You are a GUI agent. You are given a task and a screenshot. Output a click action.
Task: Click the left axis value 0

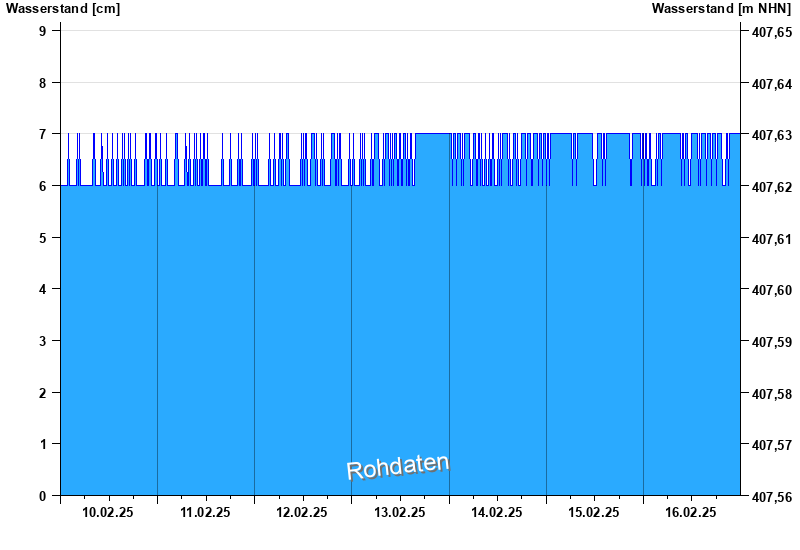tap(43, 496)
